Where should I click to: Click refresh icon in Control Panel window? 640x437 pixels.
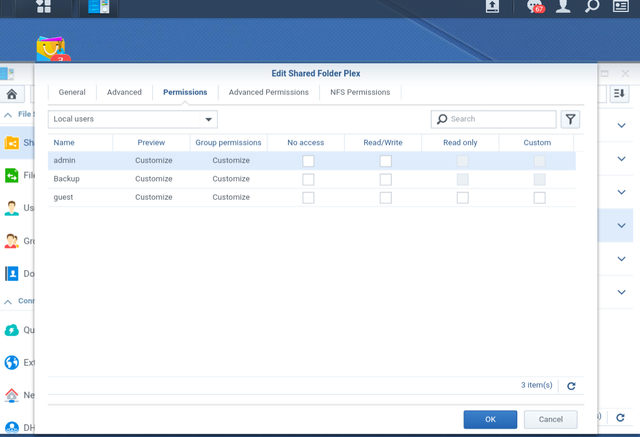(620, 417)
